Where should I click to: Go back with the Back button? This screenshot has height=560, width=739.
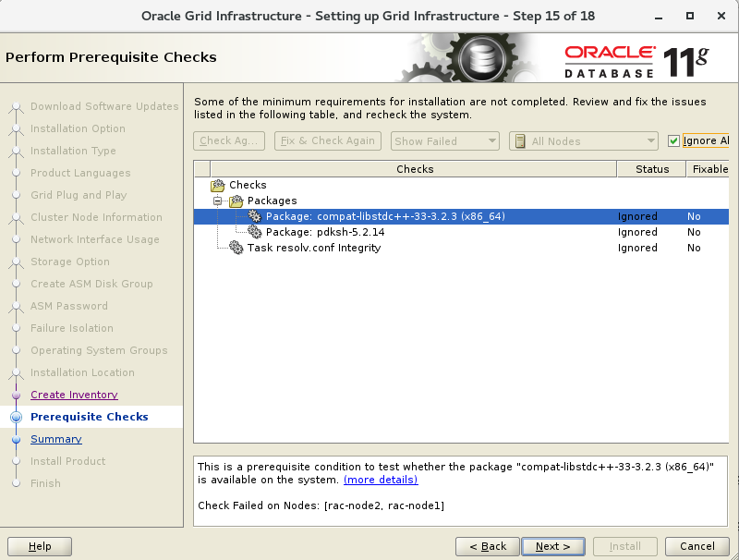(488, 546)
